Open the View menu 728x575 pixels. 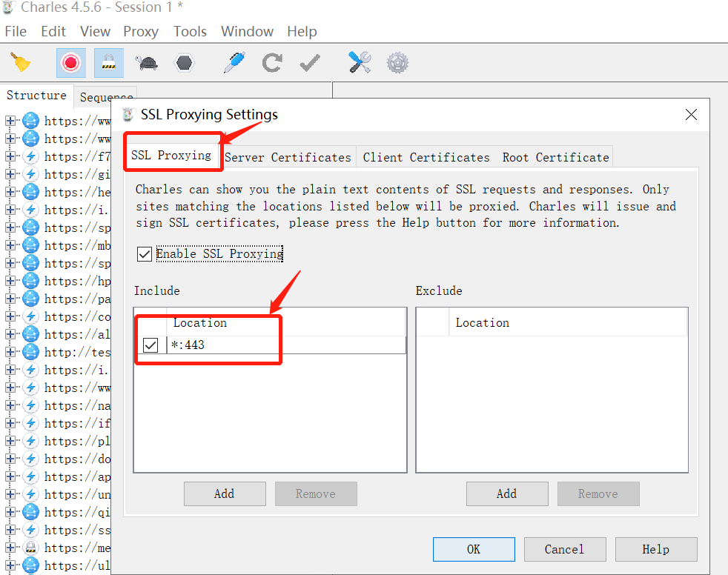point(95,32)
